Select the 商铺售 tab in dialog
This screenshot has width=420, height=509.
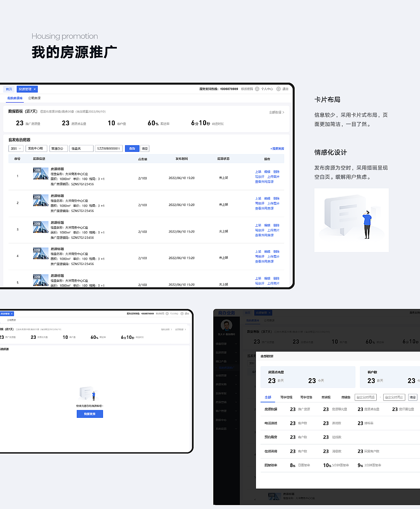pyautogui.click(x=346, y=397)
